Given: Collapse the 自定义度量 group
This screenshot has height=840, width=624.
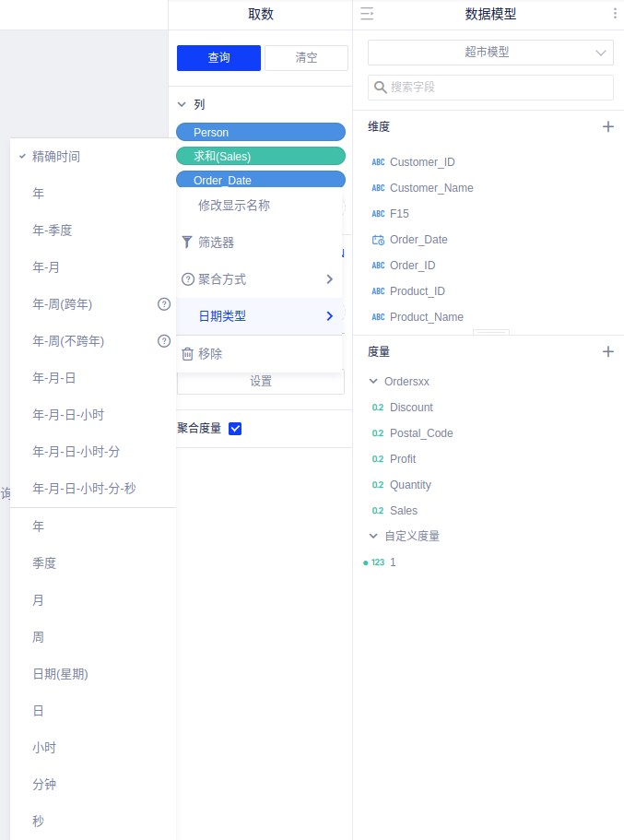Looking at the screenshot, I should point(373,536).
